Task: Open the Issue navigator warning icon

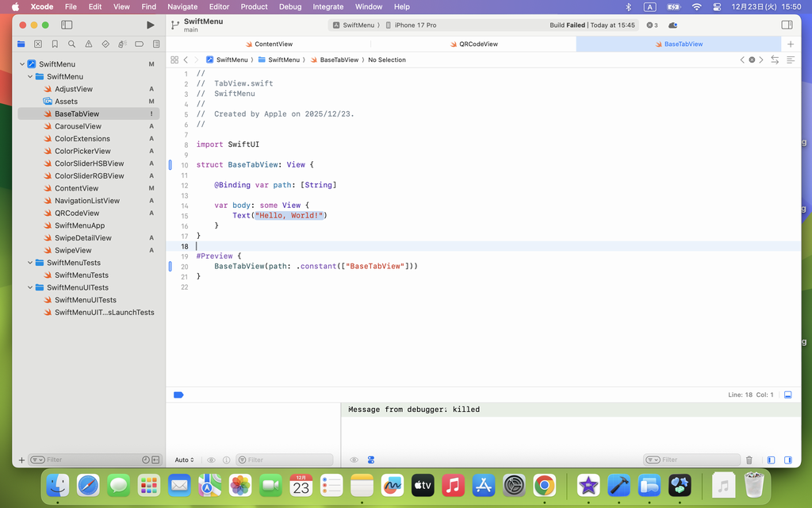Action: [x=88, y=44]
